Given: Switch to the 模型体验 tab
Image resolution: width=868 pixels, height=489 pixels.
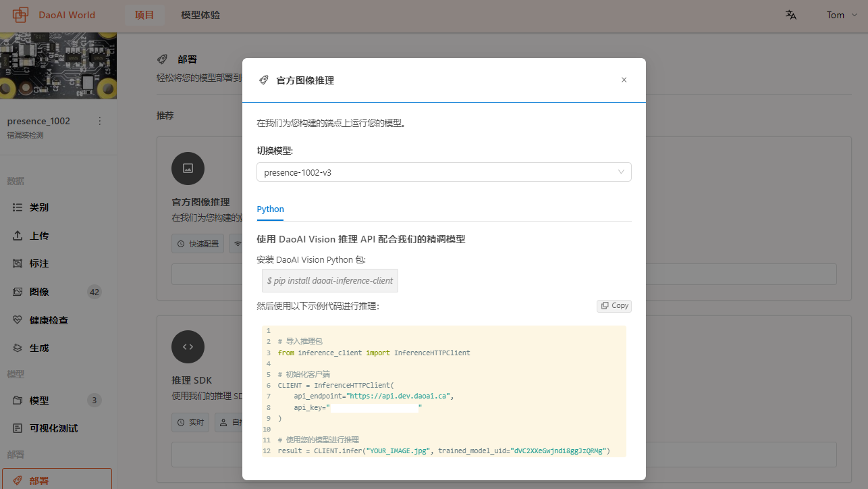Looking at the screenshot, I should coord(200,15).
